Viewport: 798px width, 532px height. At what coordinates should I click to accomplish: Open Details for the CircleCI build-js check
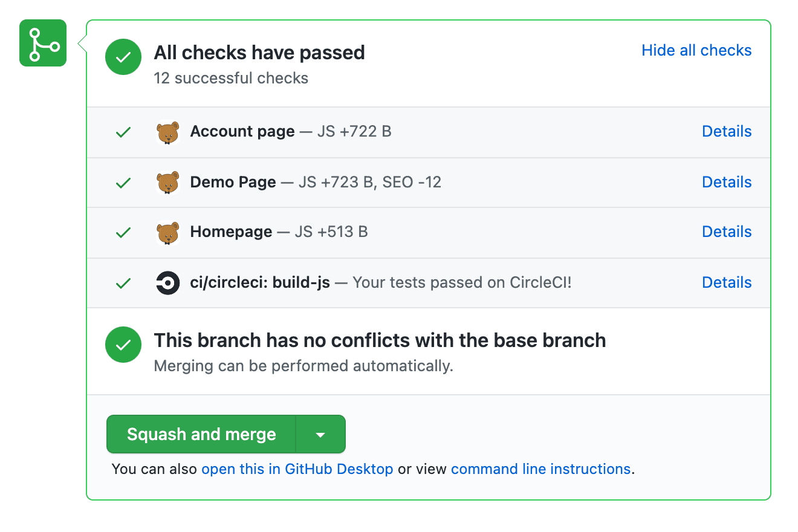pyautogui.click(x=727, y=282)
